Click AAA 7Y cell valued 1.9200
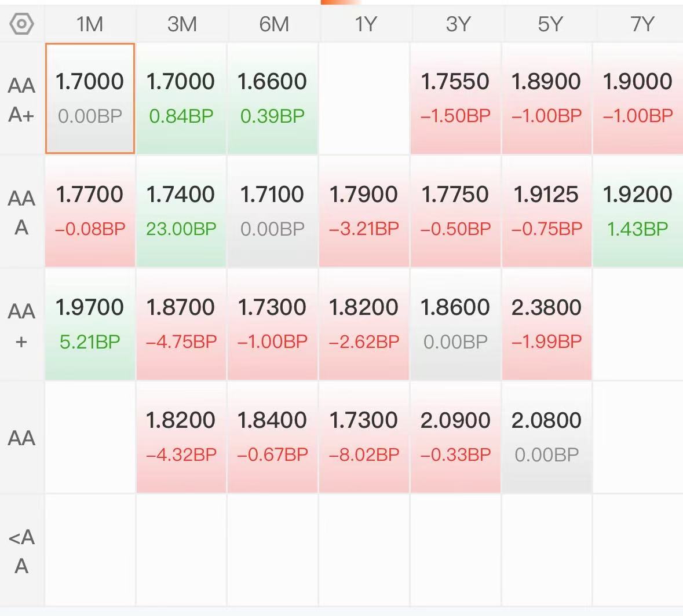The image size is (683, 616). click(638, 211)
